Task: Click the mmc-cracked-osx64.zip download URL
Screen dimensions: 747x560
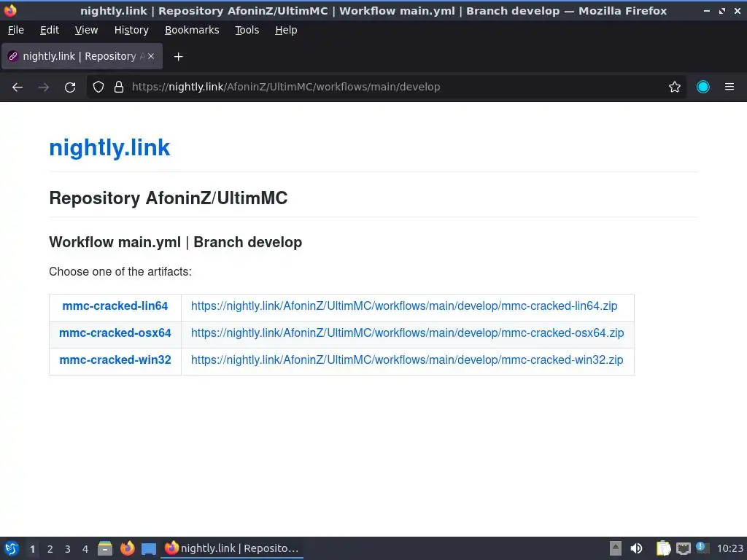Action: 407,332
